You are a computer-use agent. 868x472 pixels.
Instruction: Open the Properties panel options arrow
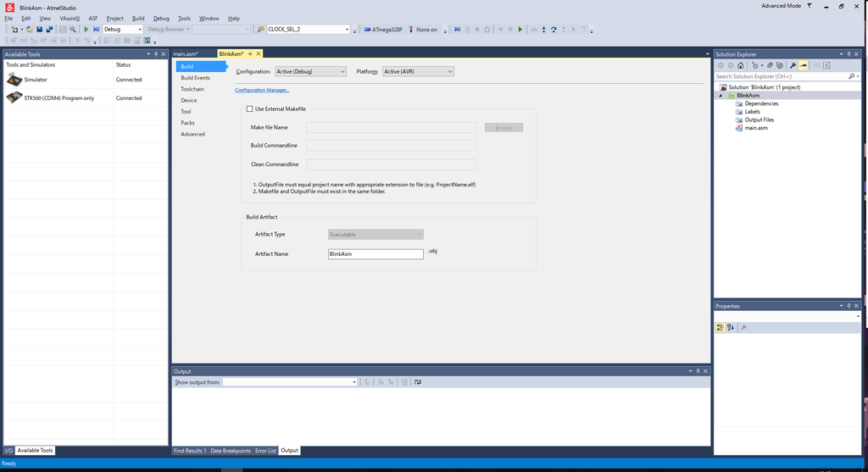pos(841,306)
